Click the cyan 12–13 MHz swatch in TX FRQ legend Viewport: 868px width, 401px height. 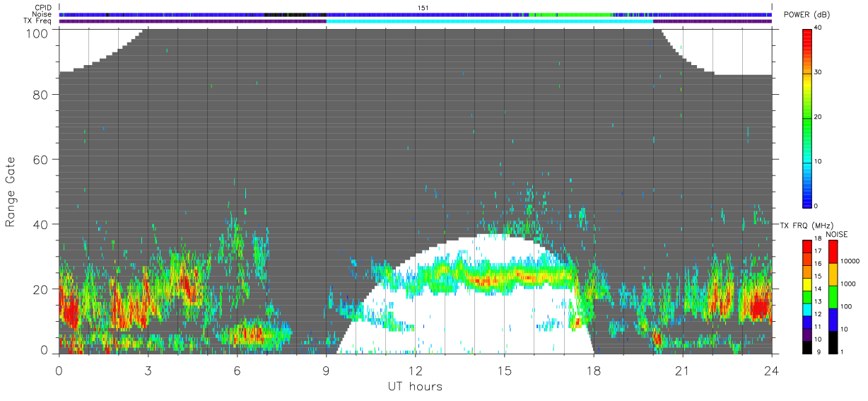point(807,309)
